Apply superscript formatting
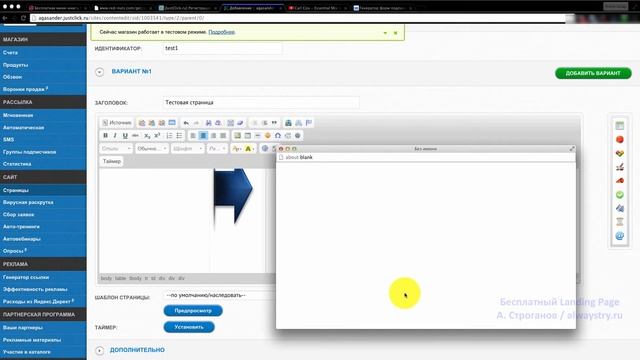The image size is (640, 360). click(x=157, y=136)
